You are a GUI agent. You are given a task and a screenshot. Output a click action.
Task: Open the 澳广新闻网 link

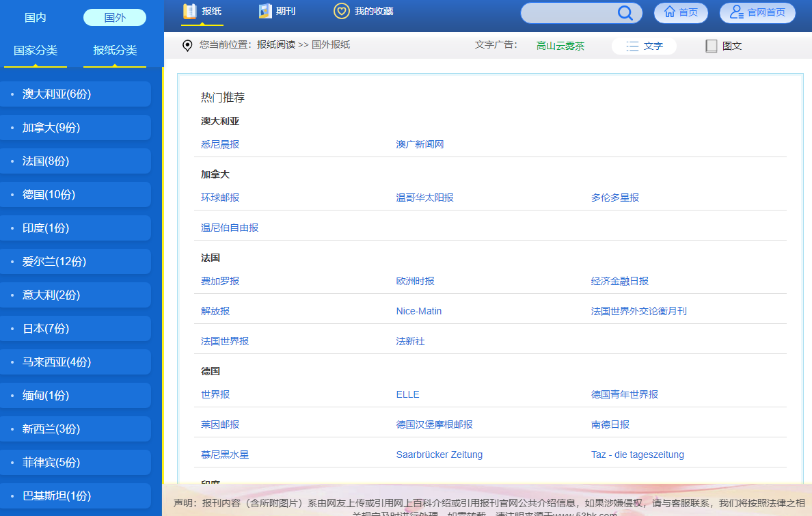pyautogui.click(x=420, y=144)
